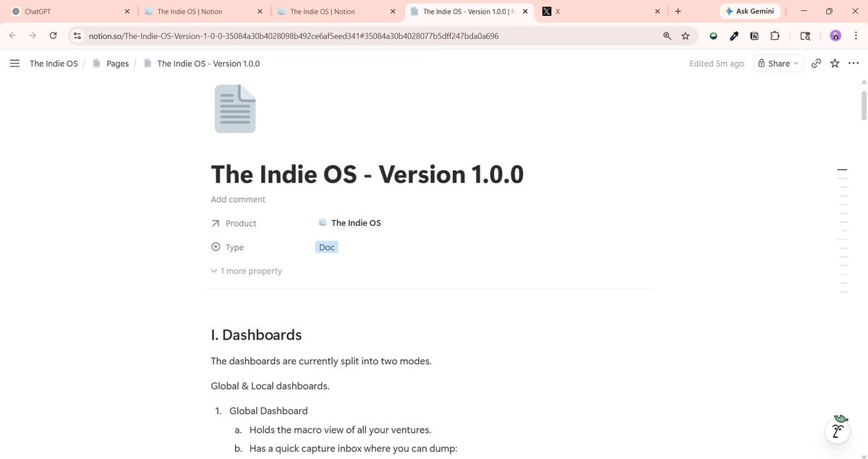Add comment to the page
Viewport: 868px width, 459px height.
click(238, 199)
